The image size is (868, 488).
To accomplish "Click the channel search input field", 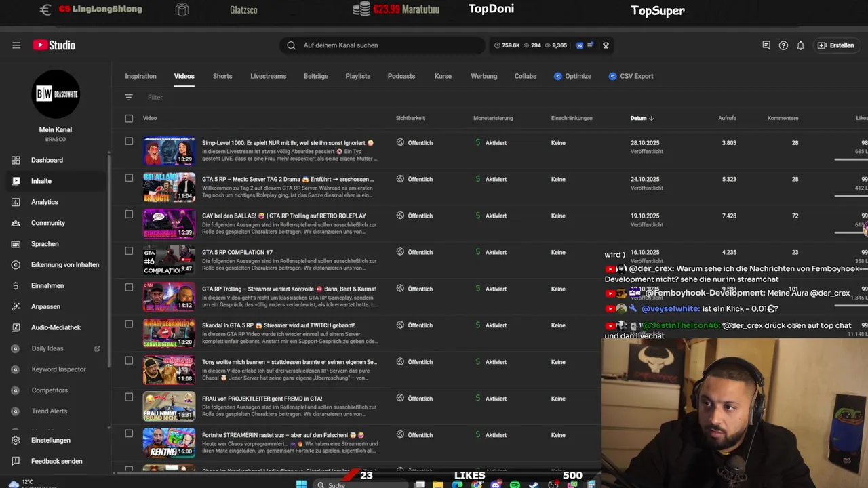I will pos(383,45).
